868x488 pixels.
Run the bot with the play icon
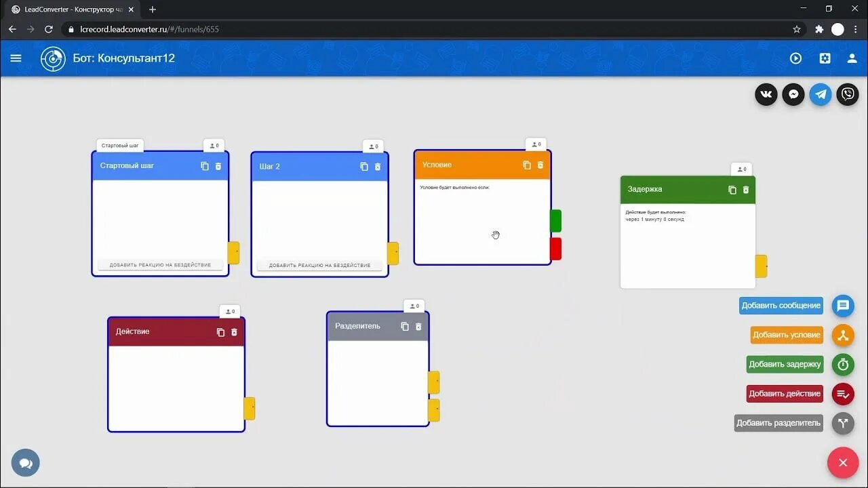795,58
